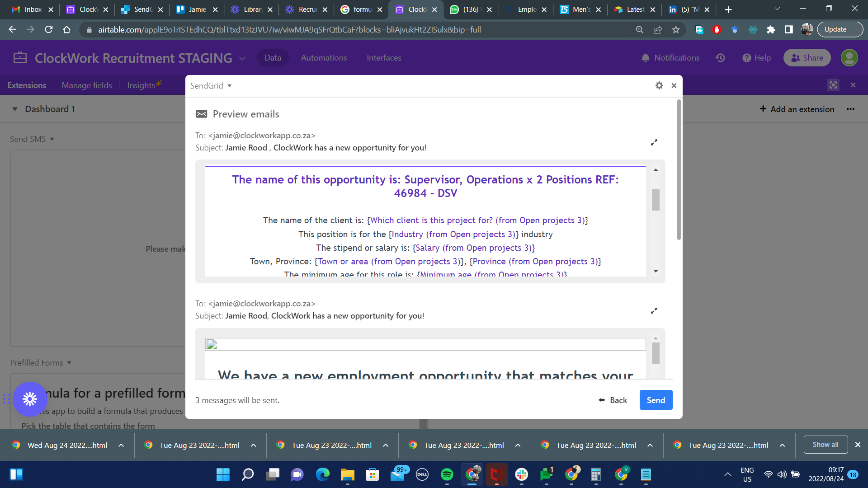Open Airtable account avatar menu
The width and height of the screenshot is (868, 488).
pos(849,58)
